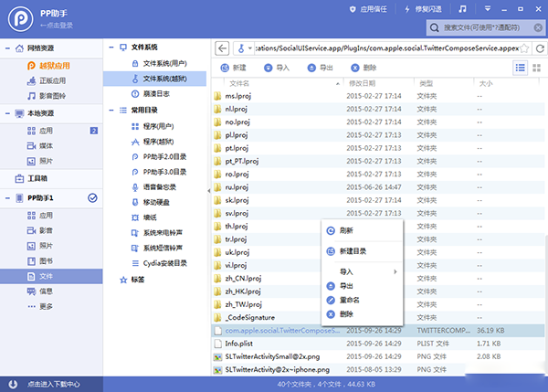Switch to grid thumbnail view mode
Viewport: 548px width, 392px height.
pyautogui.click(x=537, y=68)
